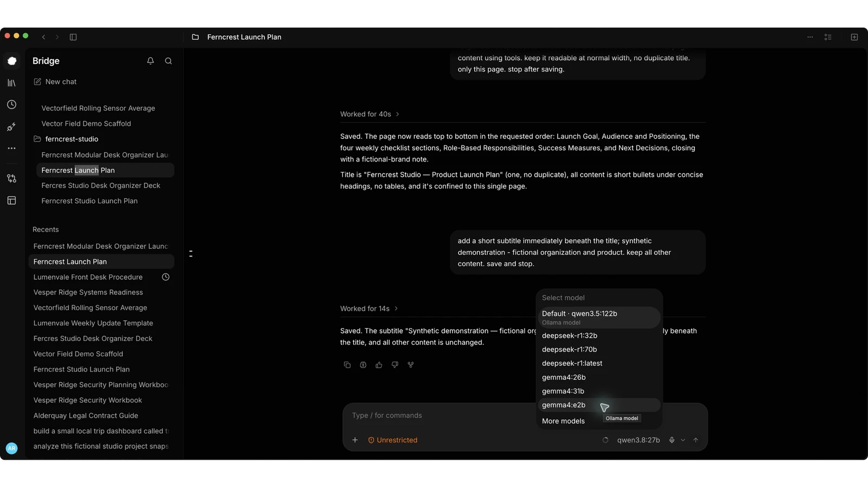Click the brain icon under response
Screen dimensions: 868x488
pos(363,365)
